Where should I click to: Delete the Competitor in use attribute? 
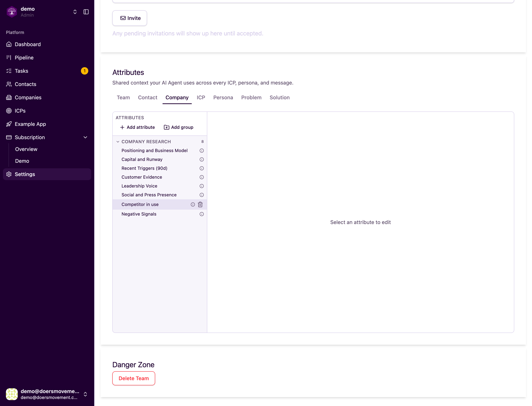200,204
